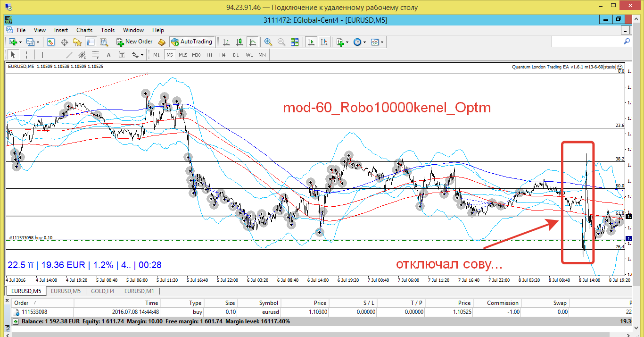The width and height of the screenshot is (644, 337).
Task: Switch chart to candlesticks view
Action: 239,42
